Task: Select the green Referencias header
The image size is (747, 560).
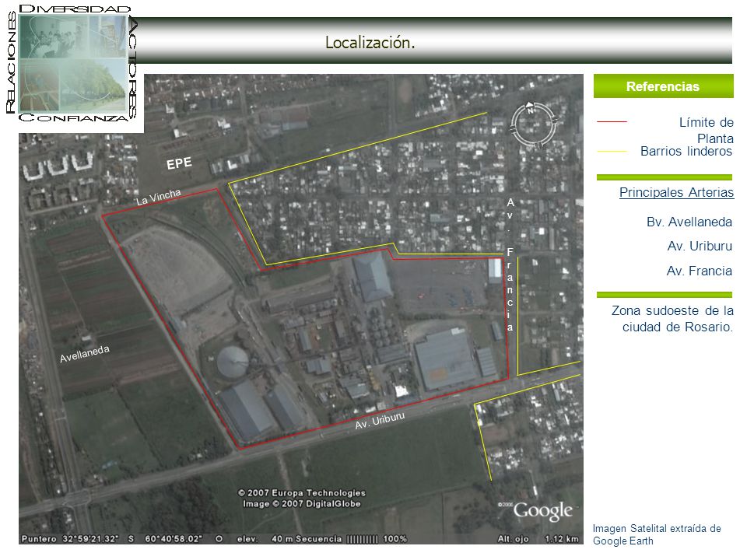Action: coord(663,86)
